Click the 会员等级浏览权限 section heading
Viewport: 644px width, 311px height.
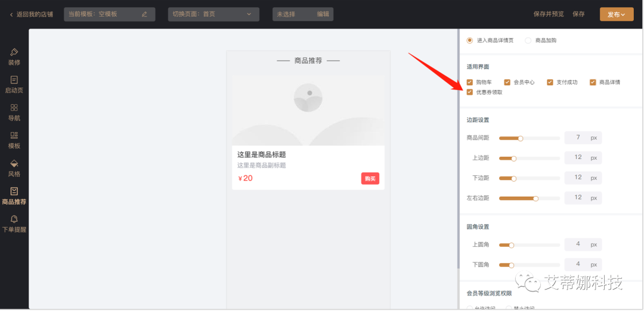tap(489, 293)
